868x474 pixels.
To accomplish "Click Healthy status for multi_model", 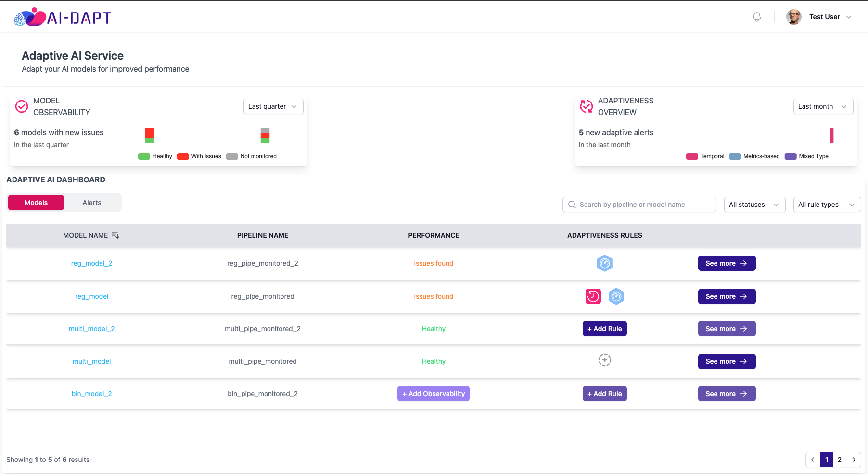I will pyautogui.click(x=434, y=361).
